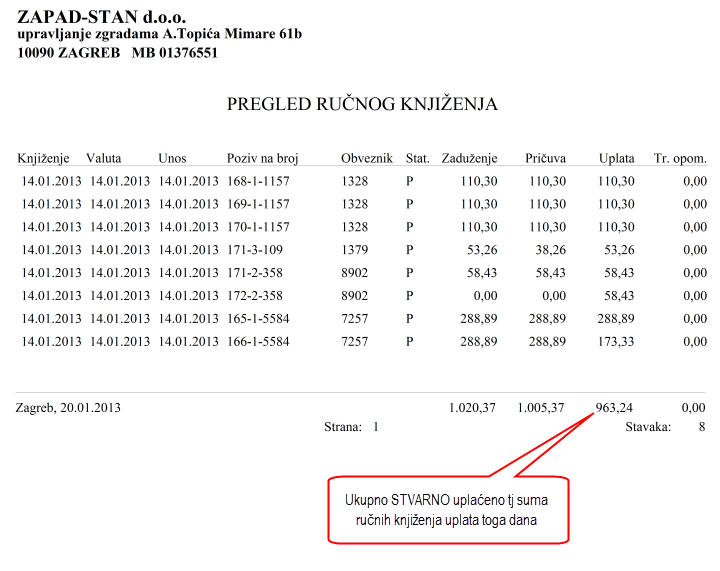Click reference number 172-2-358
720x571 pixels.
pyautogui.click(x=255, y=296)
